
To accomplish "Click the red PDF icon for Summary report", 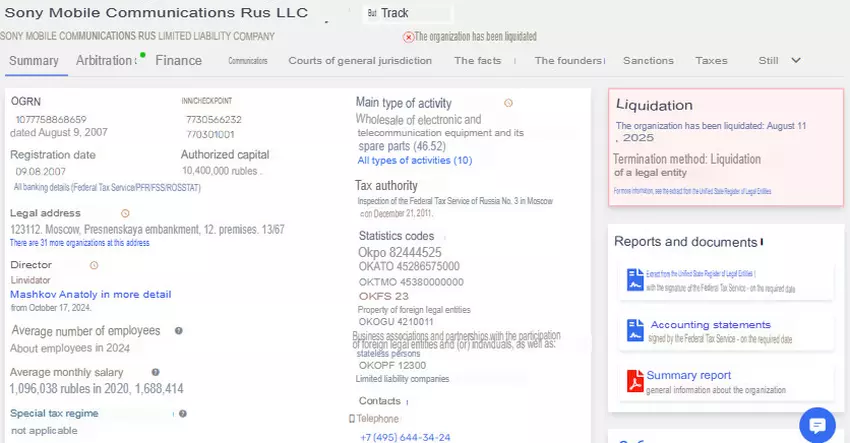I will click(x=634, y=381).
